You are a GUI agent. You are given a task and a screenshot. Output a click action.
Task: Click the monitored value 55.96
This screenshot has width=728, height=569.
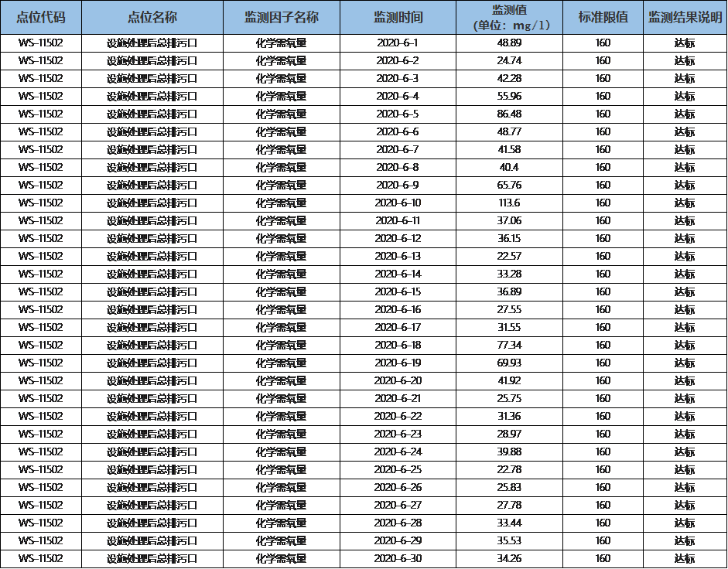509,97
